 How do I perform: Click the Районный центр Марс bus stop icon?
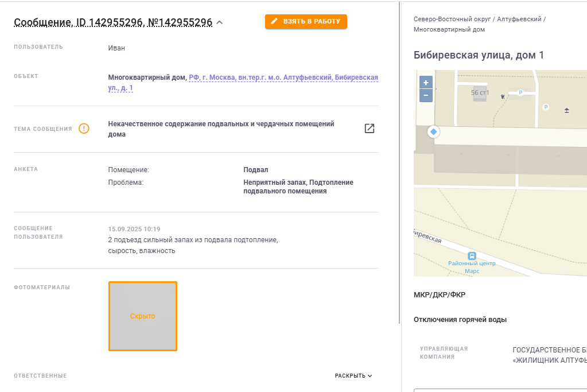pyautogui.click(x=472, y=256)
